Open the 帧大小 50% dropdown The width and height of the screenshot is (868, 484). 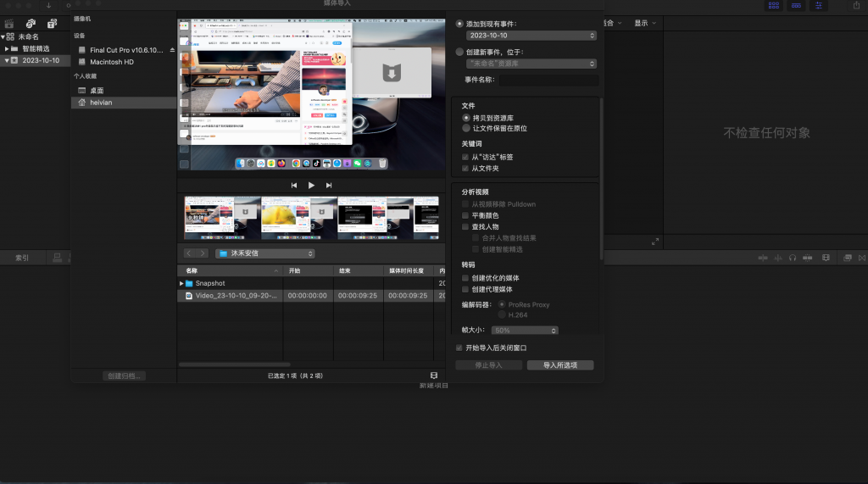tap(525, 331)
